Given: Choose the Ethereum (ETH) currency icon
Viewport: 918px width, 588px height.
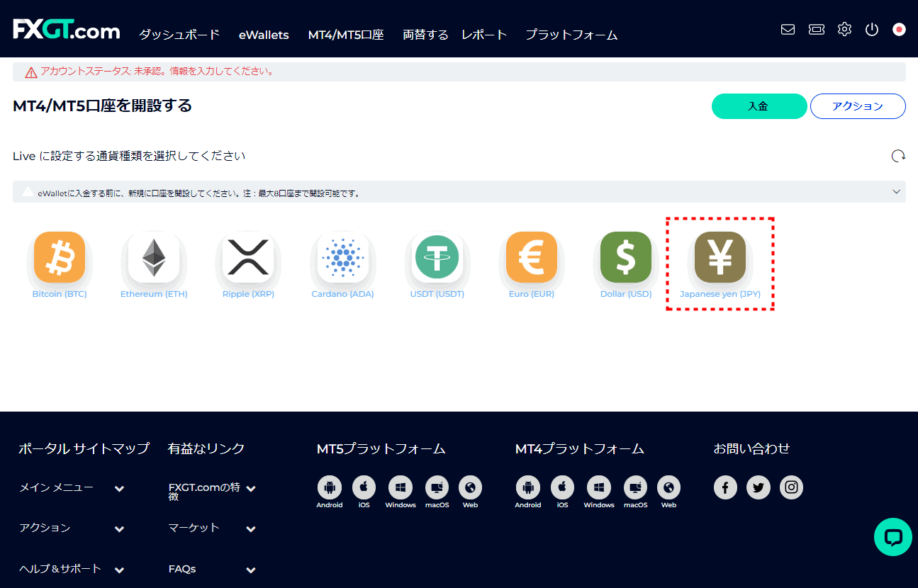Looking at the screenshot, I should pos(154,257).
